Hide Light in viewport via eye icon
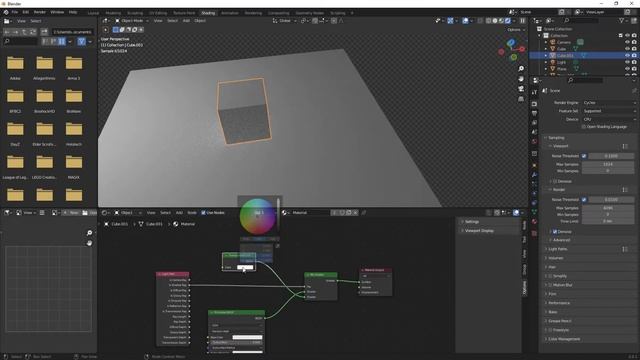The height and width of the screenshot is (360, 640). 627,62
